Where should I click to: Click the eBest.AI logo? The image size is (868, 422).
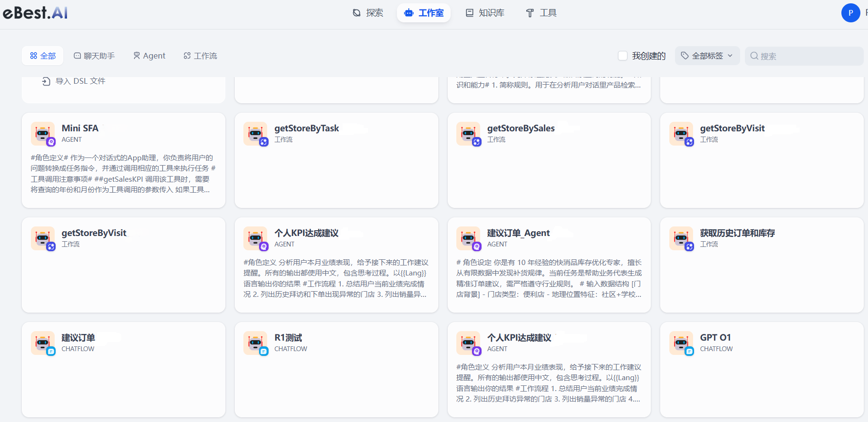point(35,13)
